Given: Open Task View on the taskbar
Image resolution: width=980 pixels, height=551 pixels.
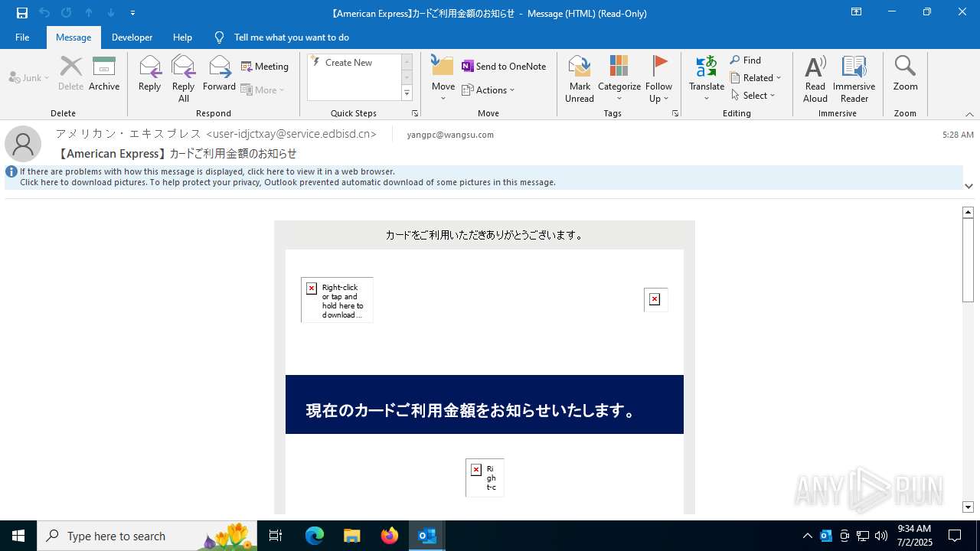Looking at the screenshot, I should [276, 536].
